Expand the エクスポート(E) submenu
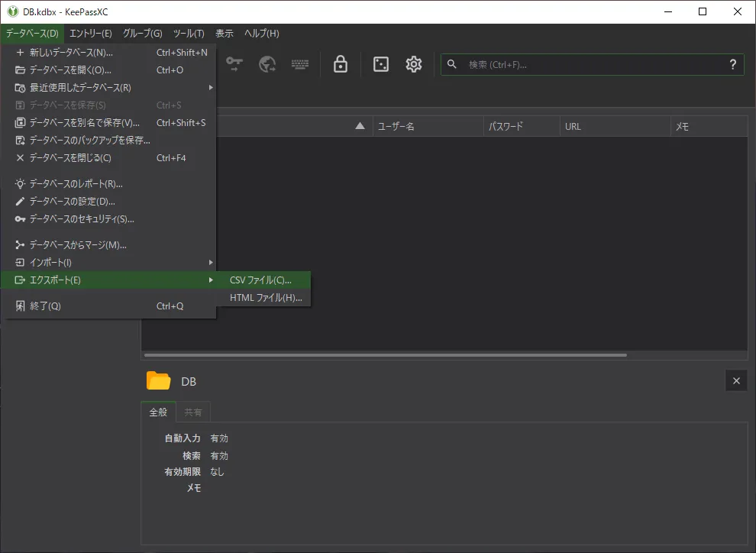The height and width of the screenshot is (553, 756). tap(108, 280)
